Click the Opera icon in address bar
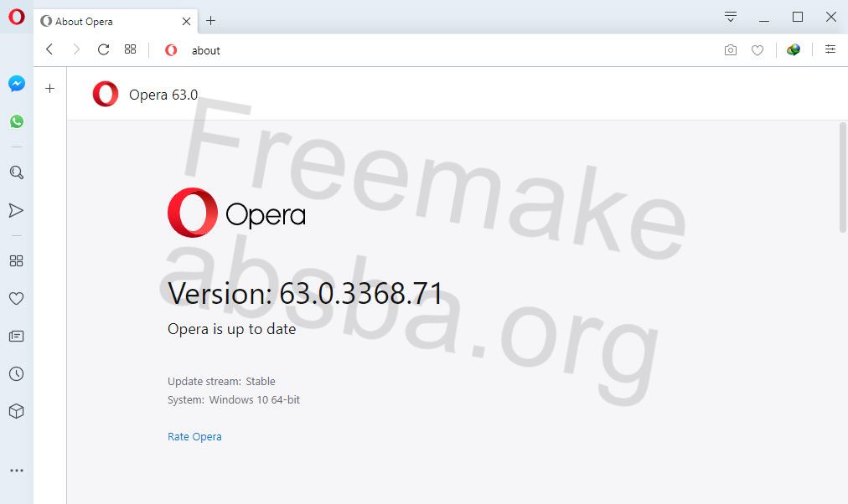The image size is (848, 504). [171, 50]
